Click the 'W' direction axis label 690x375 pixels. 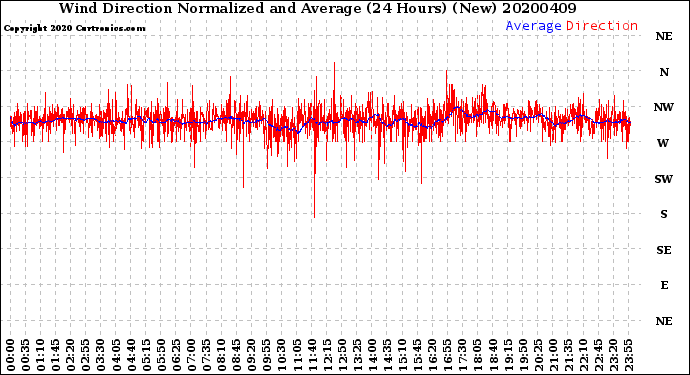(663, 143)
